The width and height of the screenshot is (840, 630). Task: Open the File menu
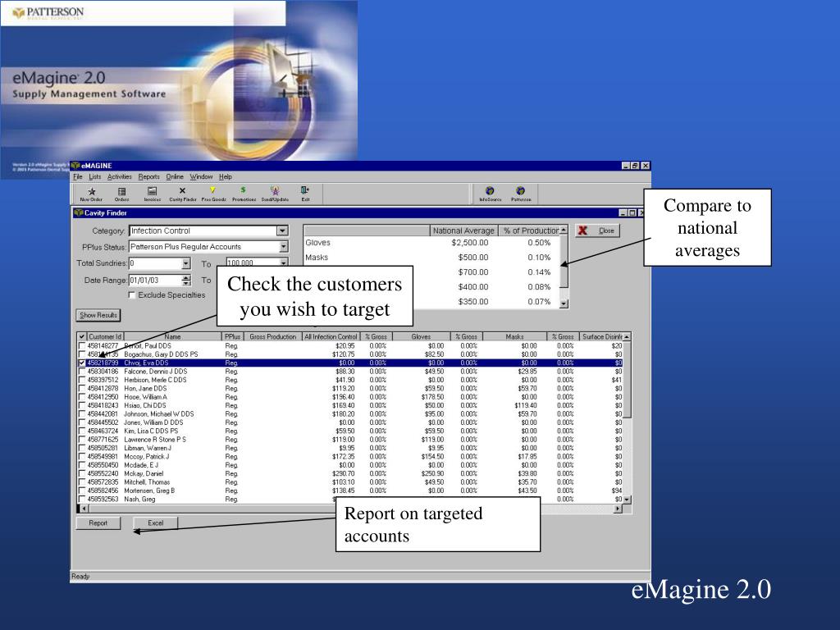[78, 177]
